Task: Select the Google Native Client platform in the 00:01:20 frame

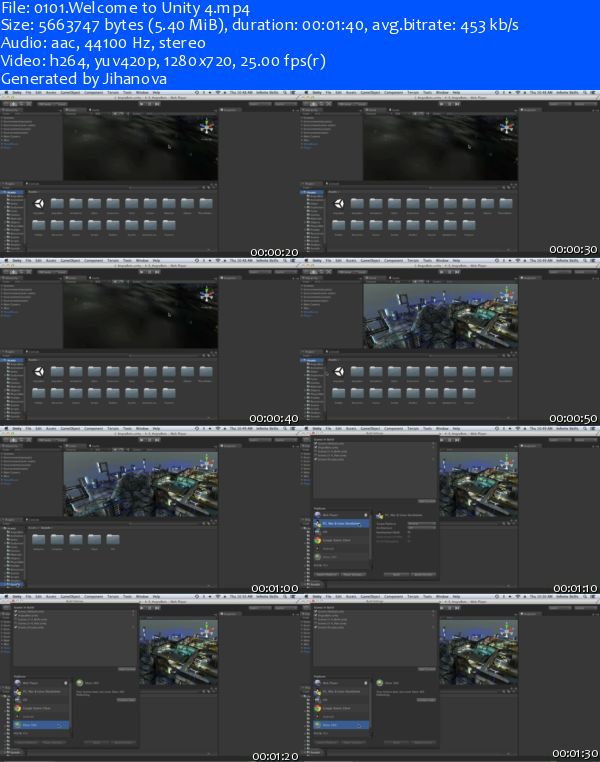Action: 41,708
